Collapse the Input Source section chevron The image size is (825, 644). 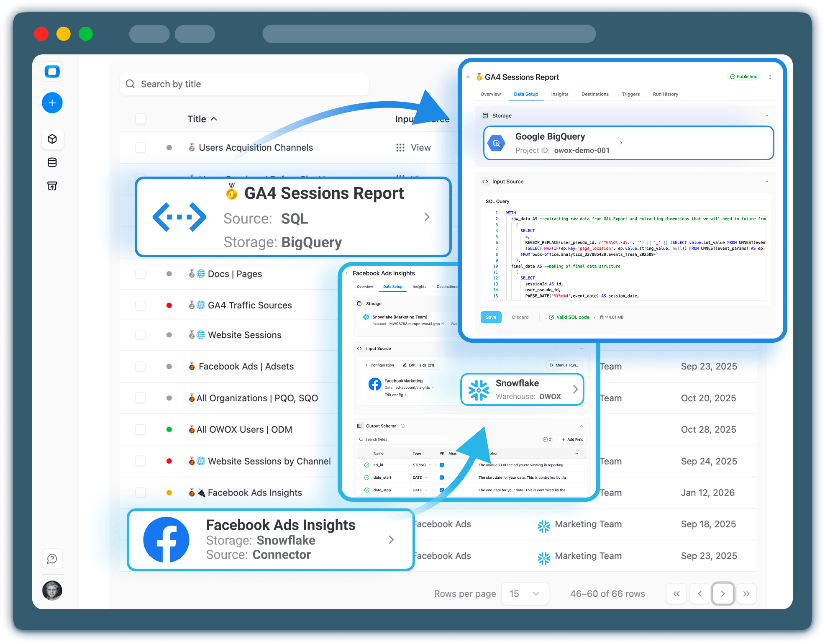766,182
